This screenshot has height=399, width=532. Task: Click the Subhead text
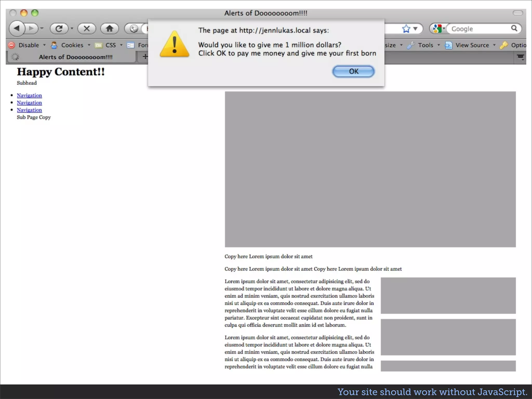pos(27,83)
